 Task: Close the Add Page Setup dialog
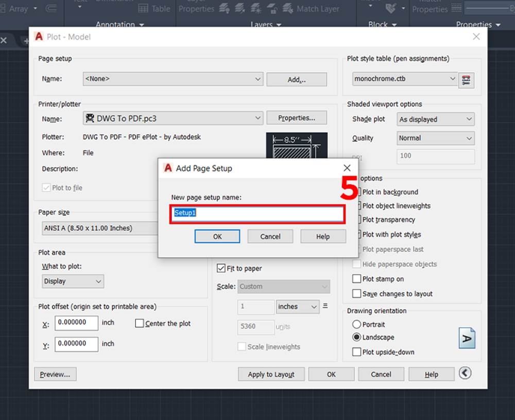pyautogui.click(x=347, y=168)
